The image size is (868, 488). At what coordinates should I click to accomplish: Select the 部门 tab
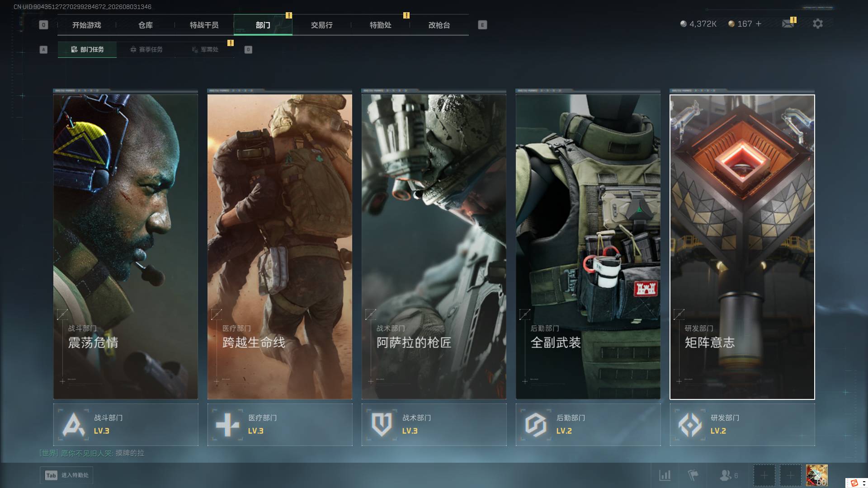click(263, 25)
